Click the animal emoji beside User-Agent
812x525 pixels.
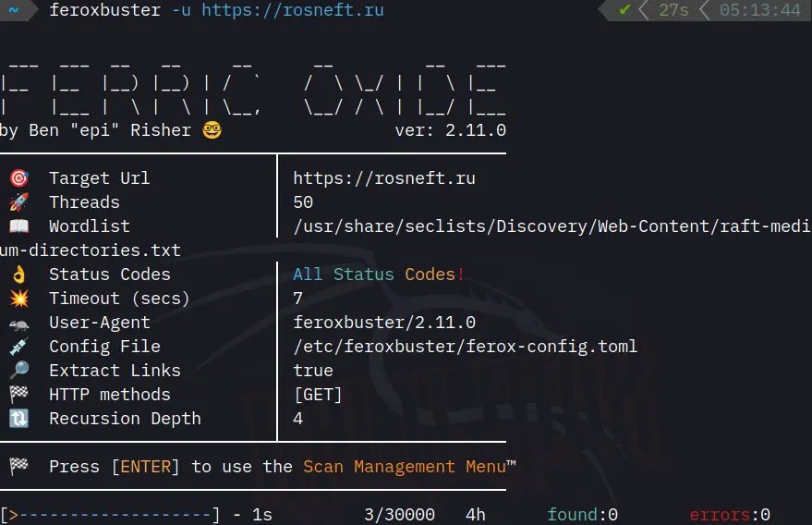pos(19,325)
